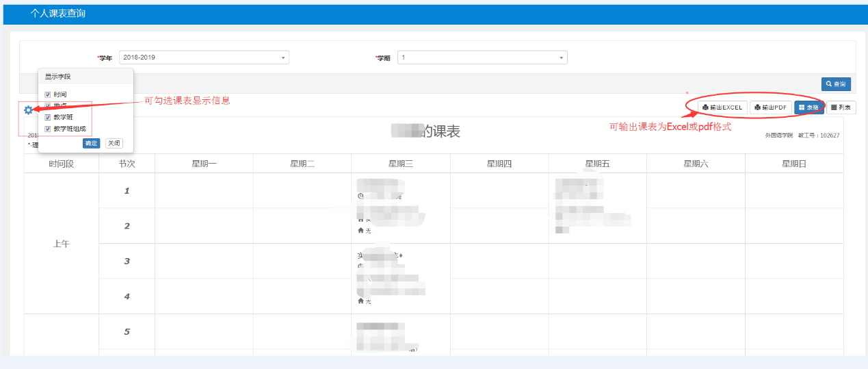This screenshot has height=369, width=868.
Task: Click the 输出EXCEL export button
Action: click(x=722, y=107)
